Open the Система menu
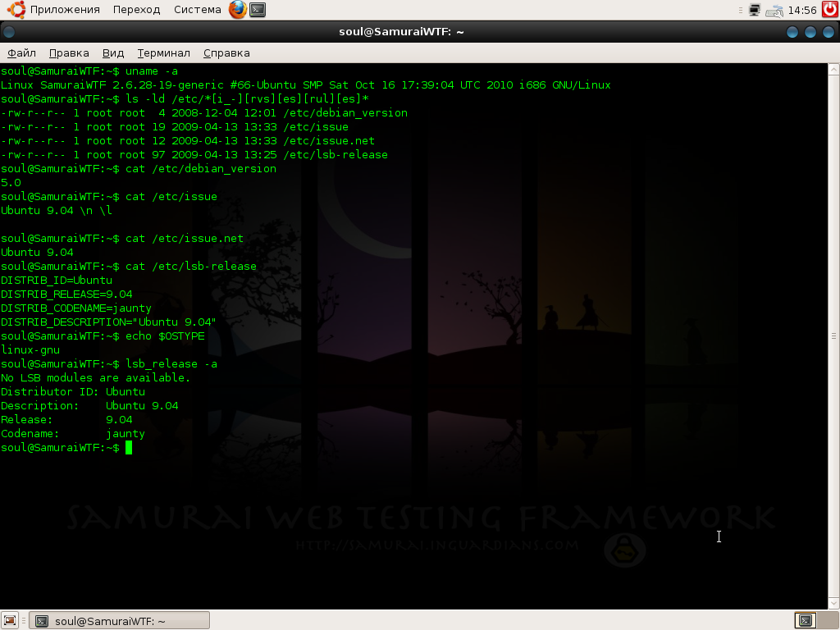The width and height of the screenshot is (840, 630). pyautogui.click(x=197, y=10)
